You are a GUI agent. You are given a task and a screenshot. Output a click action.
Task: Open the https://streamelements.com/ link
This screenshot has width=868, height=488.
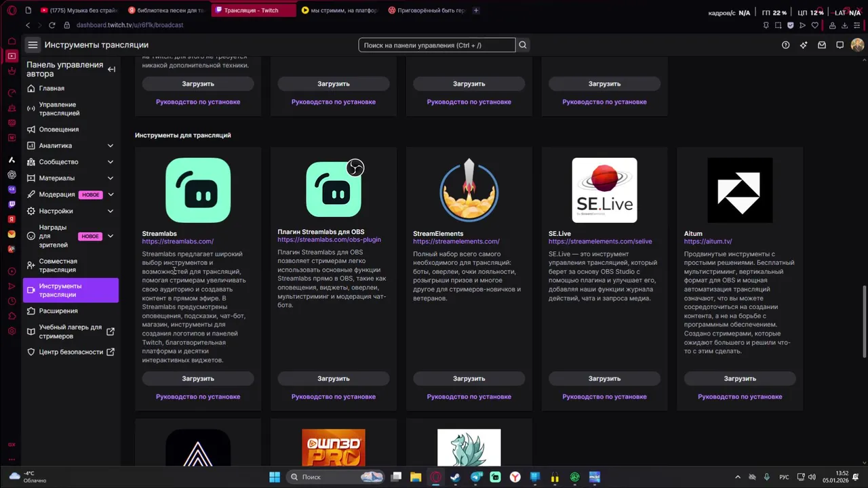pyautogui.click(x=456, y=241)
